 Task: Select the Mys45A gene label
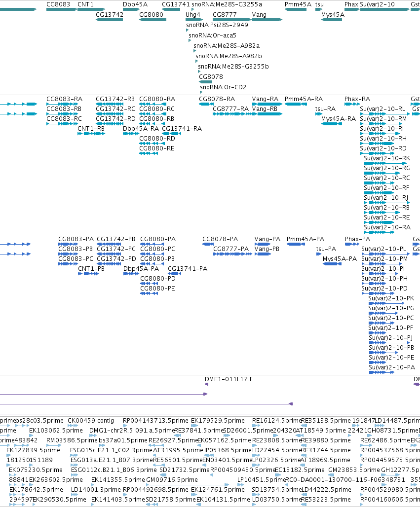[x=333, y=15]
